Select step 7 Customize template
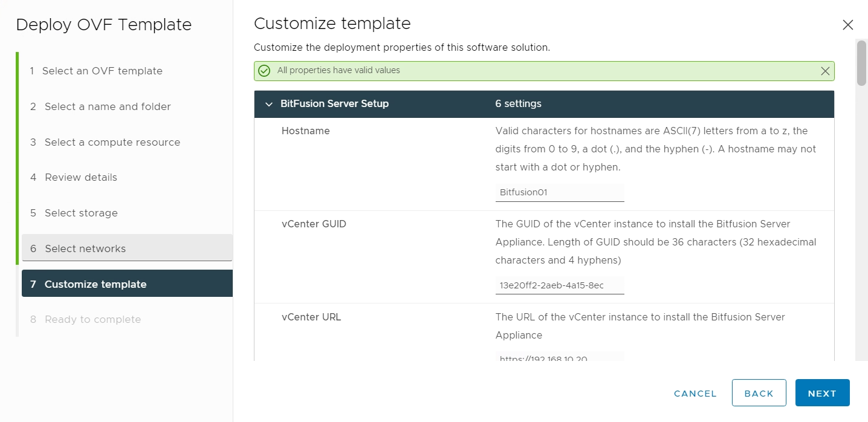 tap(127, 284)
